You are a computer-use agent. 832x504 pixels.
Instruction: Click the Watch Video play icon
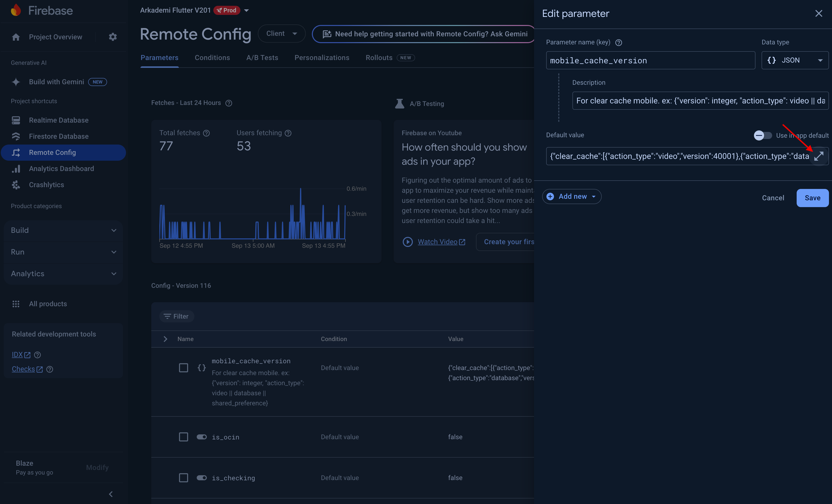(408, 242)
